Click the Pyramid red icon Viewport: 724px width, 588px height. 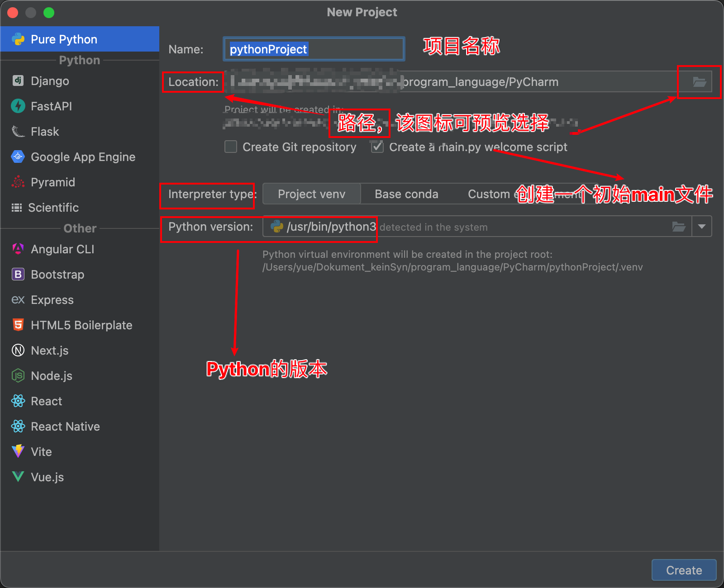click(18, 182)
